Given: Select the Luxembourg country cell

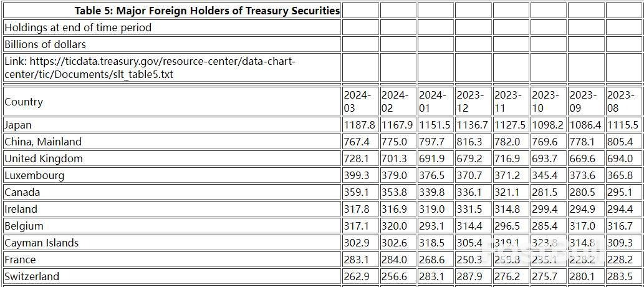Looking at the screenshot, I should tap(34, 175).
